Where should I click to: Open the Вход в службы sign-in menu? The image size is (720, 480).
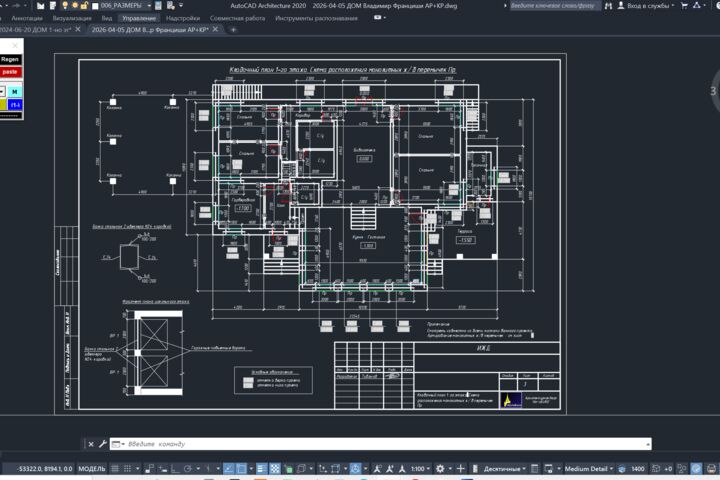[647, 6]
